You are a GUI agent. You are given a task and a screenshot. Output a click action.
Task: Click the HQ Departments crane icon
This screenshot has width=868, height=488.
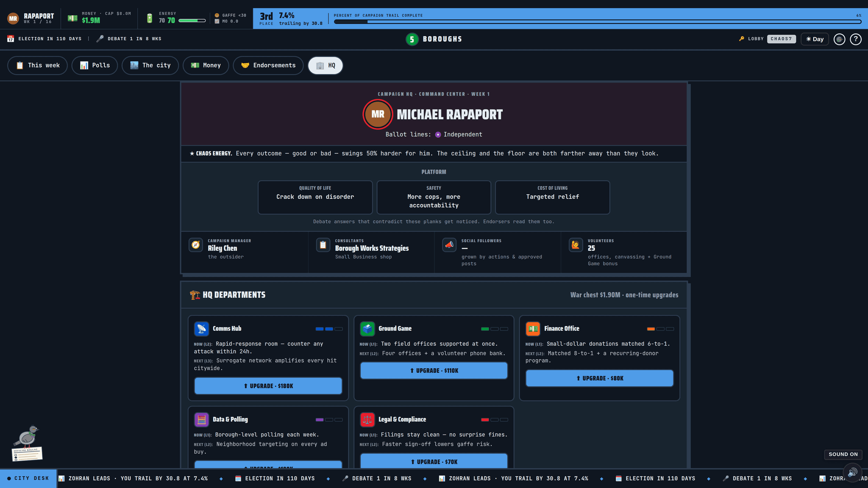195,295
